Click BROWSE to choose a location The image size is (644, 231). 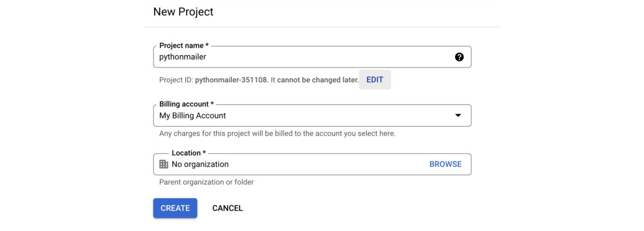click(x=445, y=164)
